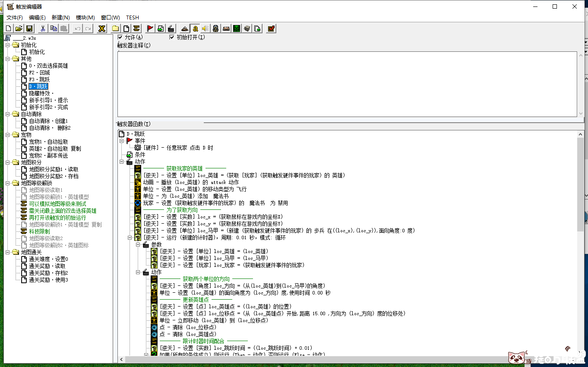This screenshot has width=588, height=367.
Task: Click the Save map toolbar icon
Action: [29, 28]
